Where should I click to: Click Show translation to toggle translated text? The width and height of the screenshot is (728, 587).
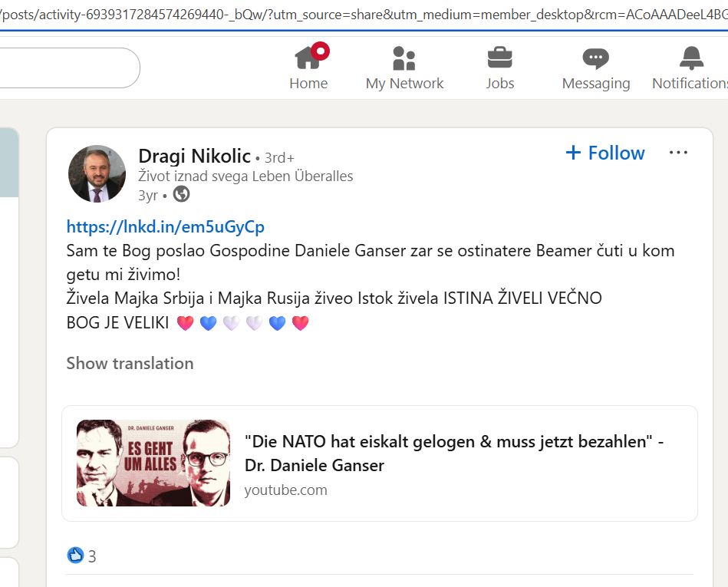[x=129, y=363]
